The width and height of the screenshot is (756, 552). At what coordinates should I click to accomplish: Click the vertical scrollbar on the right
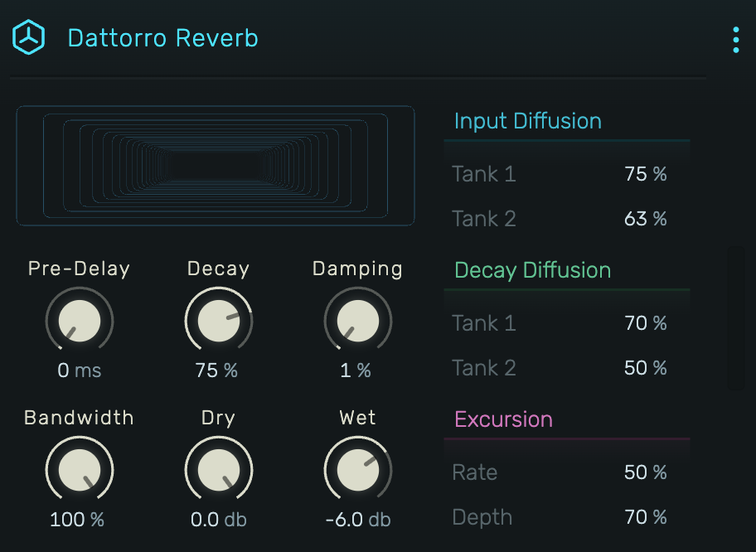coord(736,318)
